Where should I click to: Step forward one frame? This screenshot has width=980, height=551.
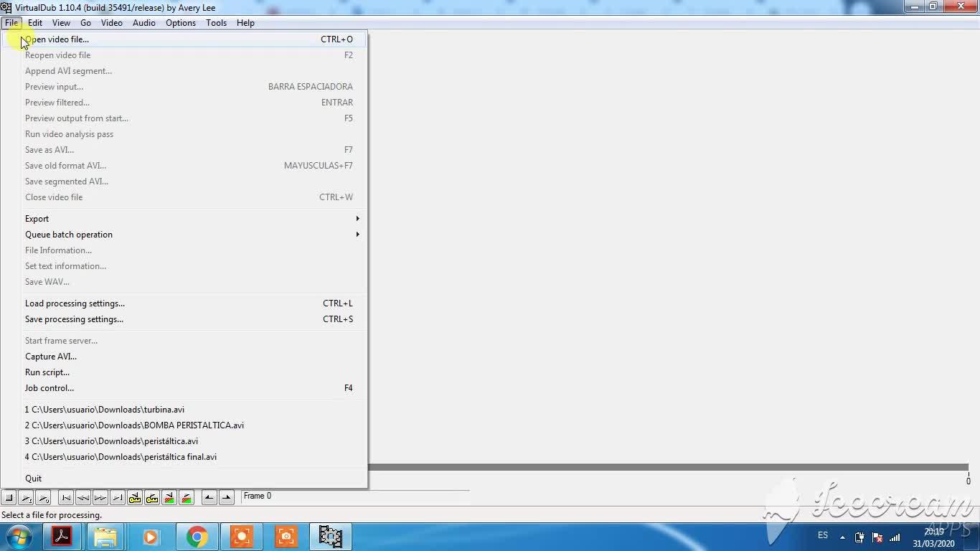click(x=100, y=497)
